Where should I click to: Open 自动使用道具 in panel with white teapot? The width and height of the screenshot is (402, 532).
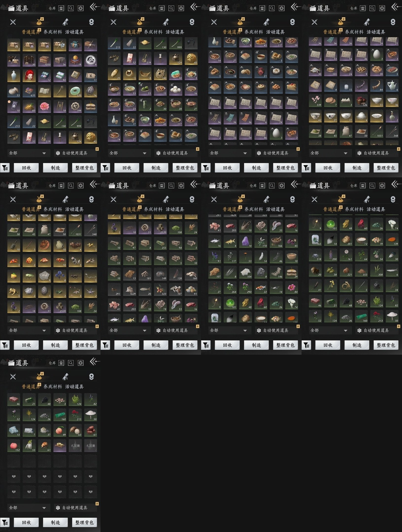pyautogui.click(x=377, y=153)
